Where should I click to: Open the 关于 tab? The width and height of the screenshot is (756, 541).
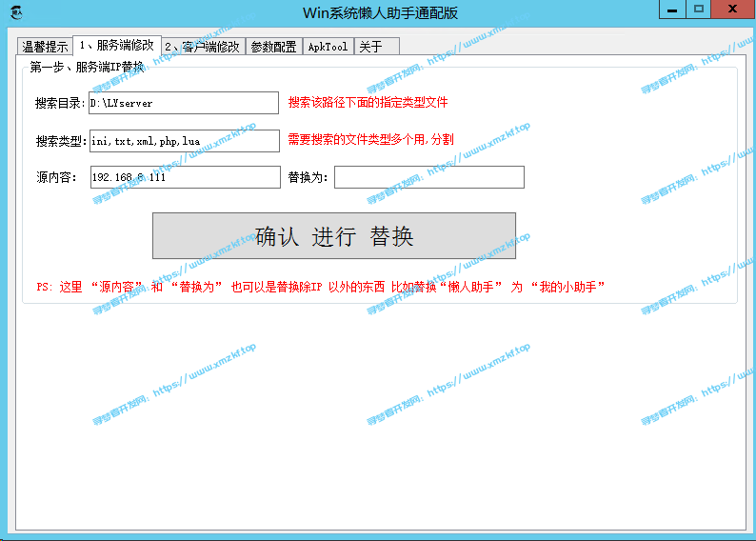coord(376,47)
